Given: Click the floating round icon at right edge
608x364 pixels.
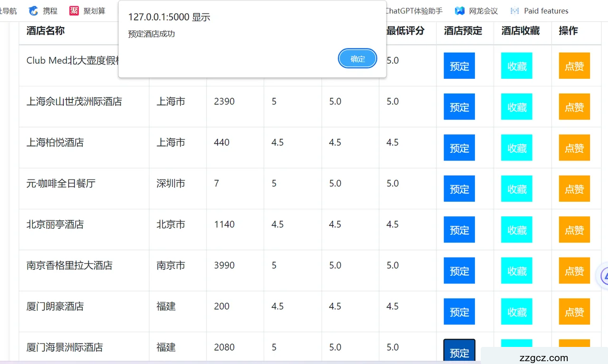Looking at the screenshot, I should tap(603, 275).
